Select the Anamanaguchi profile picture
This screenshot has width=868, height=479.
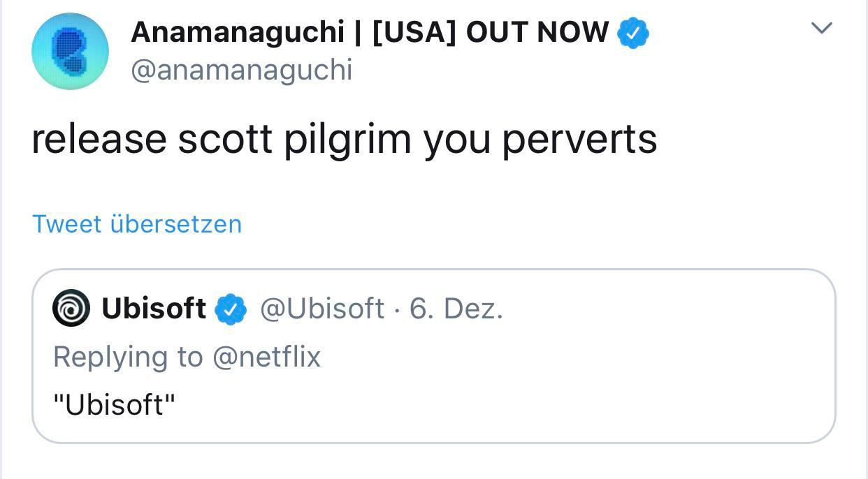(x=70, y=50)
